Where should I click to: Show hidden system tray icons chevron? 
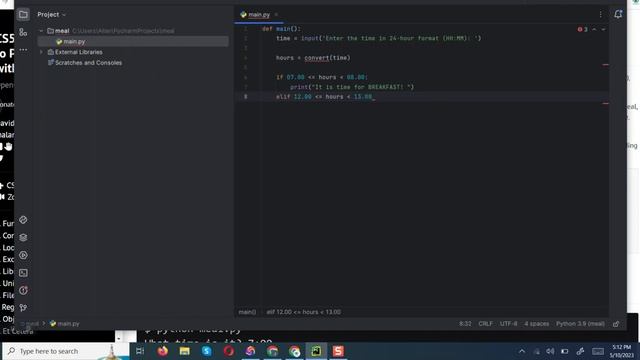[x=522, y=351]
